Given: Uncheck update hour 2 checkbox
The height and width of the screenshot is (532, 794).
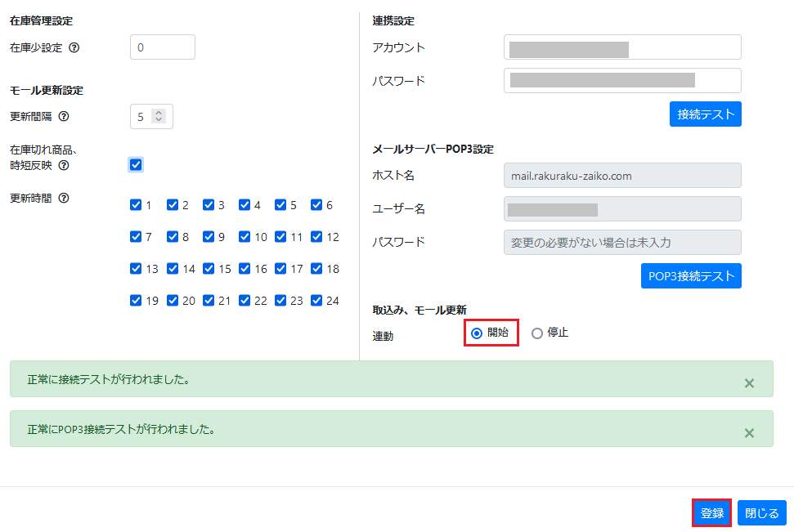Looking at the screenshot, I should [x=173, y=204].
